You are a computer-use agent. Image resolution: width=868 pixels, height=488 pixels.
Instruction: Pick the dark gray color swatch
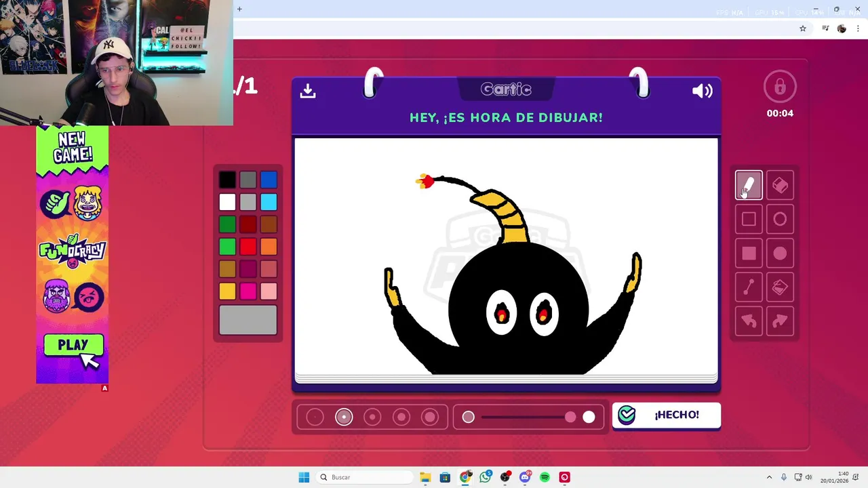tap(248, 180)
